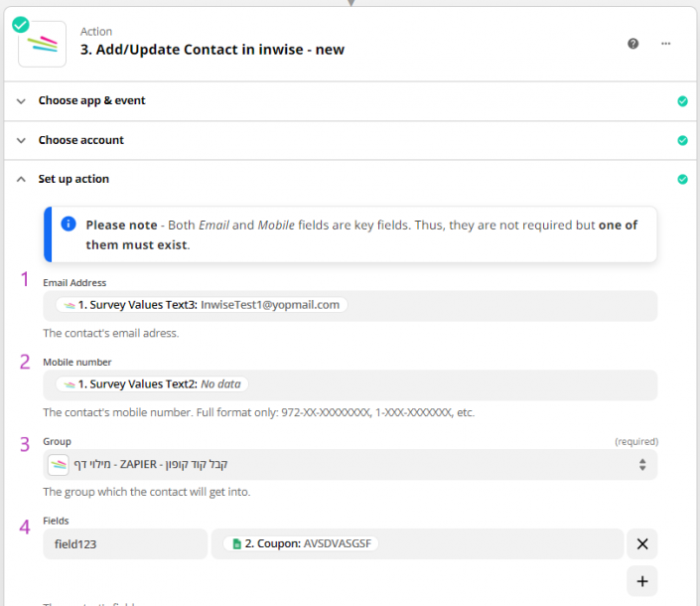
Task: Click the (required) text by Group
Action: 636,442
